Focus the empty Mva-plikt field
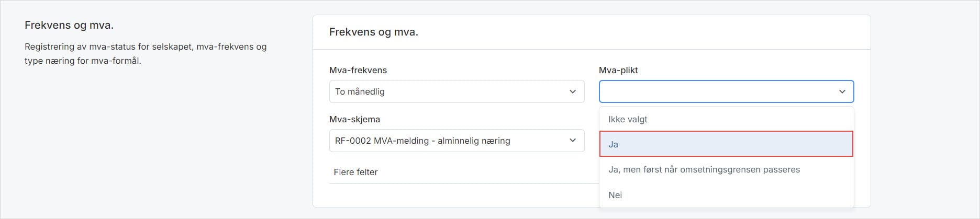 click(x=716, y=91)
